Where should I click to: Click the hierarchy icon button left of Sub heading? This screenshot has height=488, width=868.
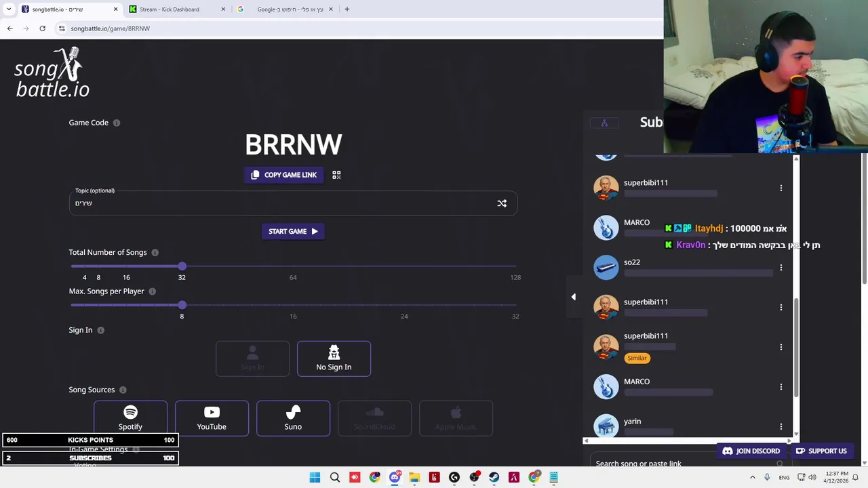click(x=604, y=123)
